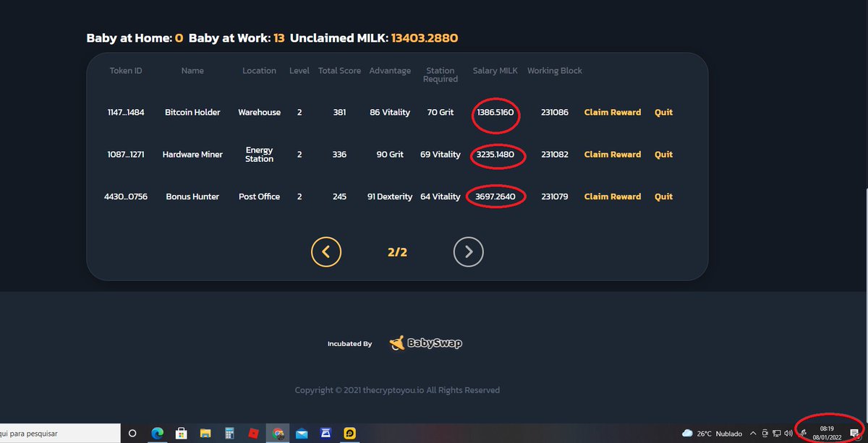Quit work for Bitcoin Holder

tap(663, 112)
